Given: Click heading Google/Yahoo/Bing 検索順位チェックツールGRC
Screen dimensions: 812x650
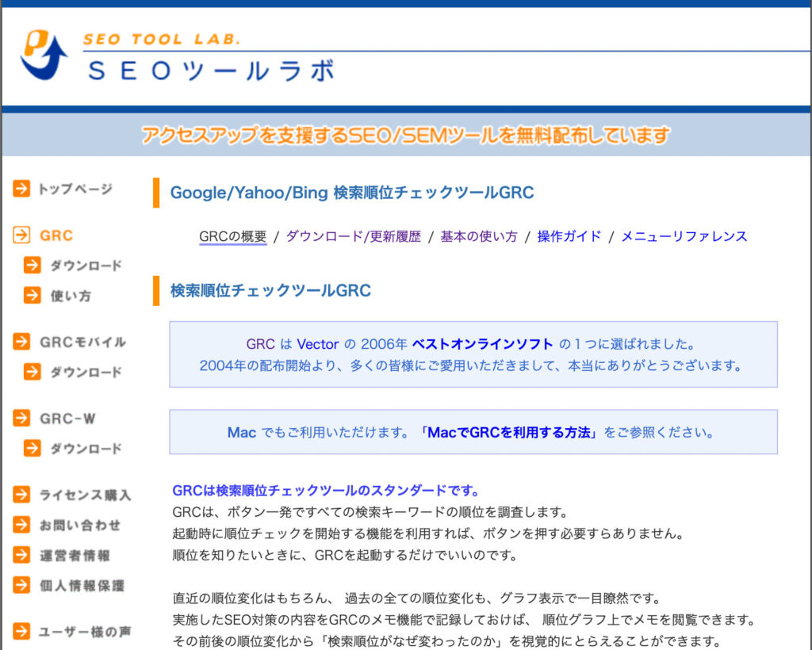Looking at the screenshot, I should click(352, 193).
